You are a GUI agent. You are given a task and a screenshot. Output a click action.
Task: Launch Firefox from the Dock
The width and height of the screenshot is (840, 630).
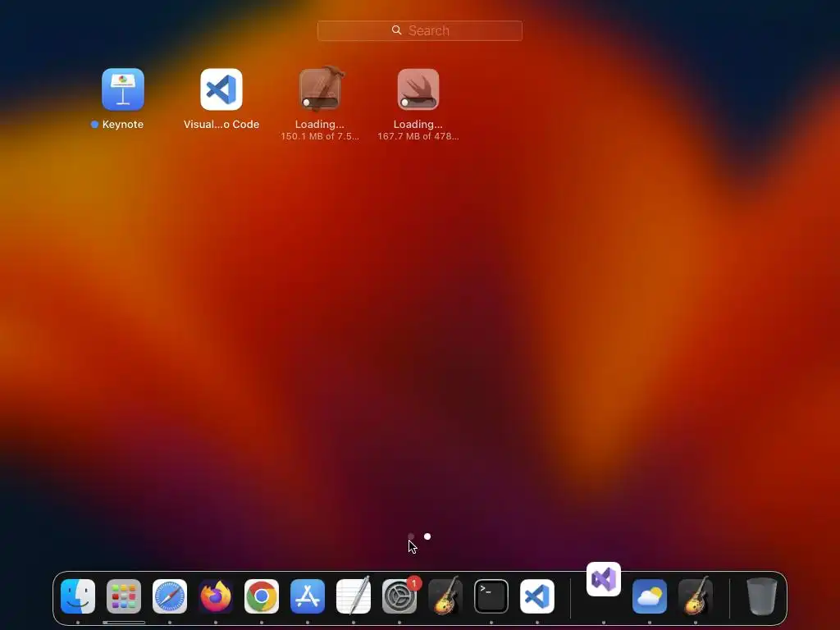point(216,596)
